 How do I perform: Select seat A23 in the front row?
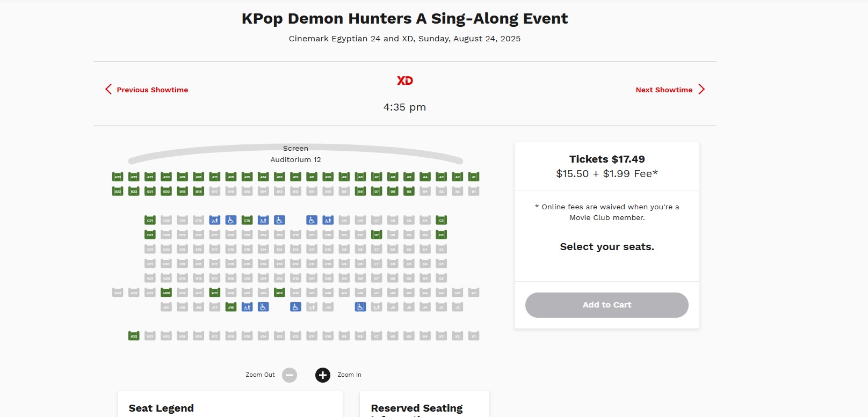point(118,177)
